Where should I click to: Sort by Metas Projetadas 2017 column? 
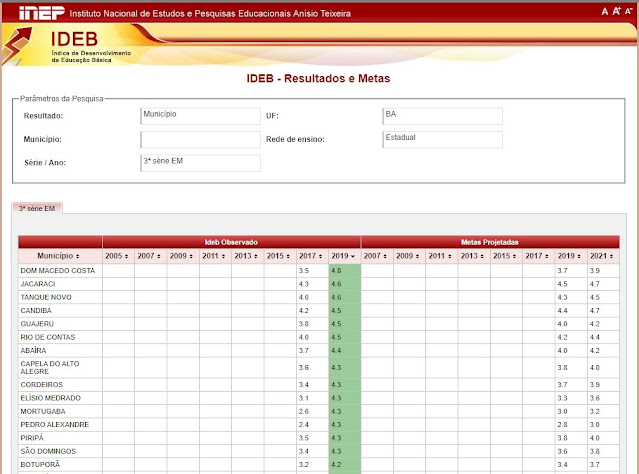pyautogui.click(x=538, y=256)
